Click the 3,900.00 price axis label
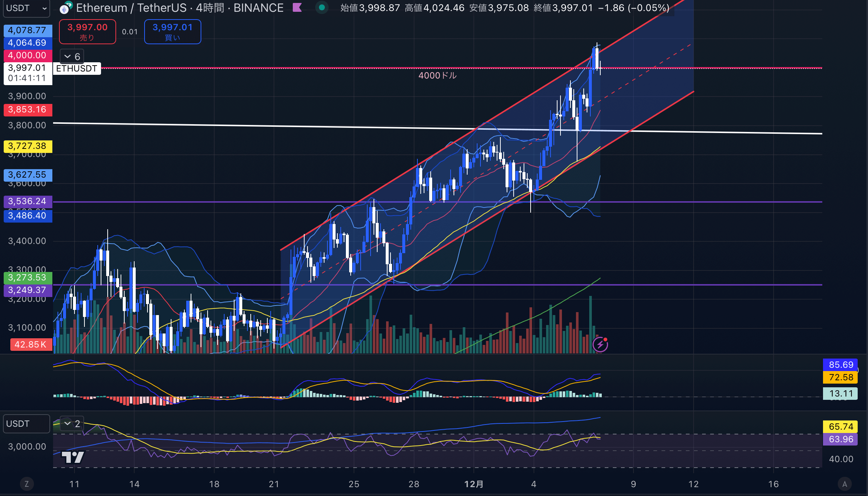Image resolution: width=868 pixels, height=496 pixels. [x=27, y=96]
